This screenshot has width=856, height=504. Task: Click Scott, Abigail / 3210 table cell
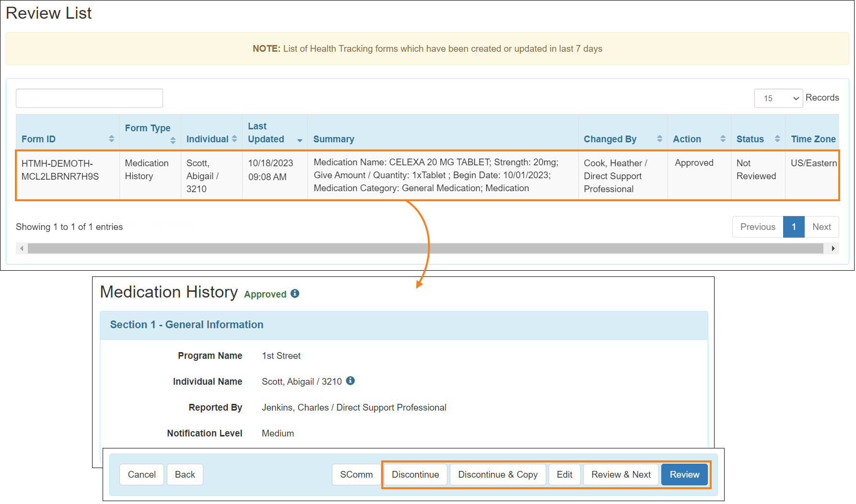211,175
